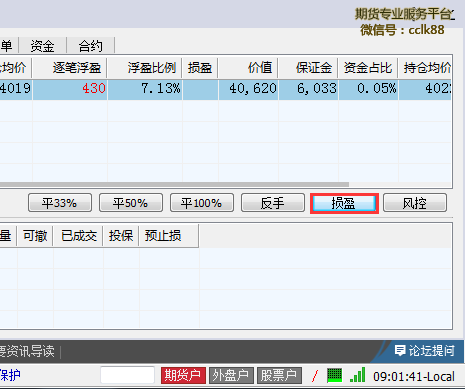This screenshot has width=465, height=389.
Task: Click the 已成交 column header
Action: (x=78, y=236)
